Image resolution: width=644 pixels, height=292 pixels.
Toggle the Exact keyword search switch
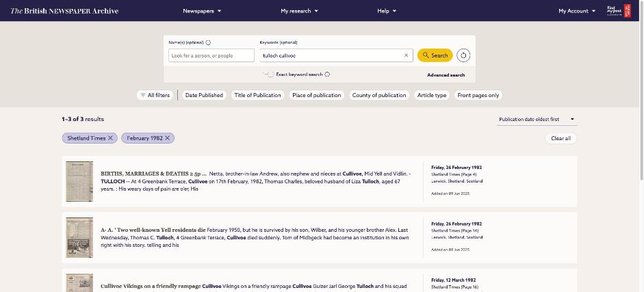click(x=268, y=75)
